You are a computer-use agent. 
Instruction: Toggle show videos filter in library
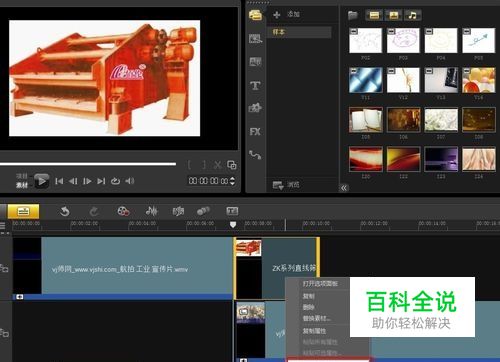click(x=374, y=15)
